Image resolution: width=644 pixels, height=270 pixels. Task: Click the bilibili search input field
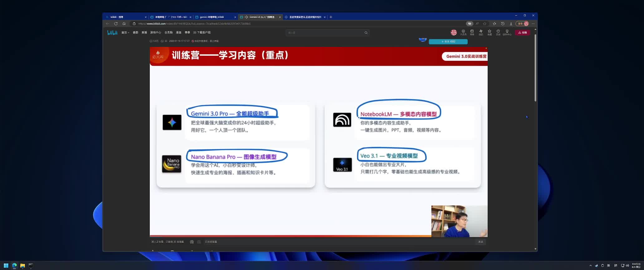point(324,33)
